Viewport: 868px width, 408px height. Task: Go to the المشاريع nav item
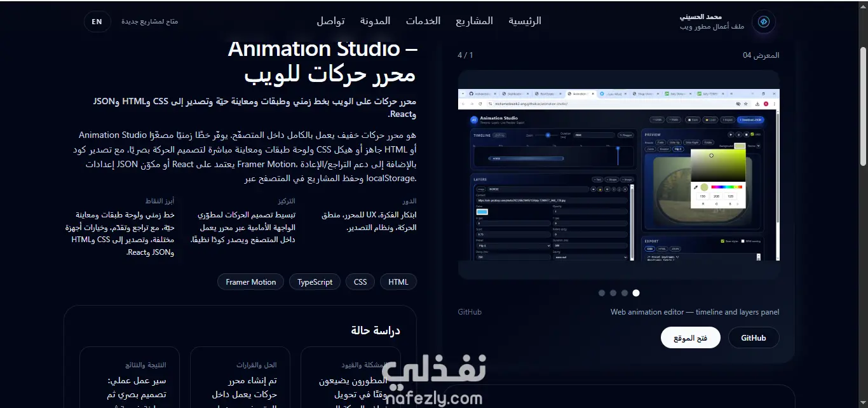[474, 21]
